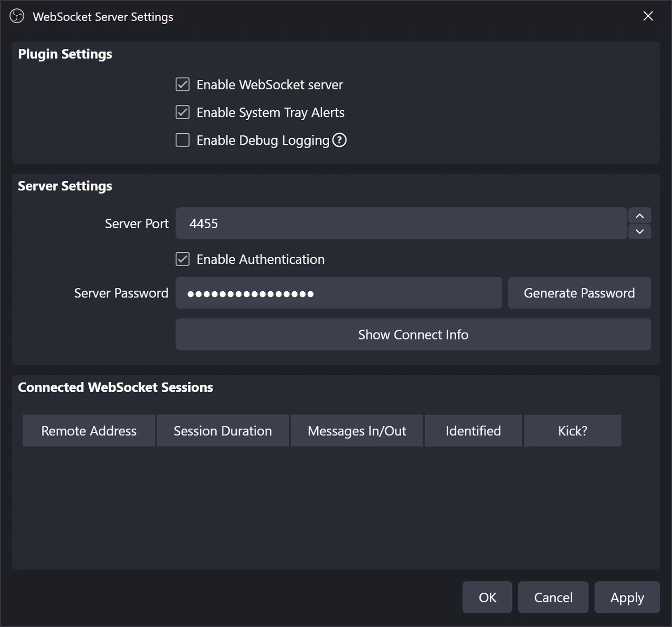Click the Messages In/Out column header
The width and height of the screenshot is (672, 627).
click(x=357, y=431)
